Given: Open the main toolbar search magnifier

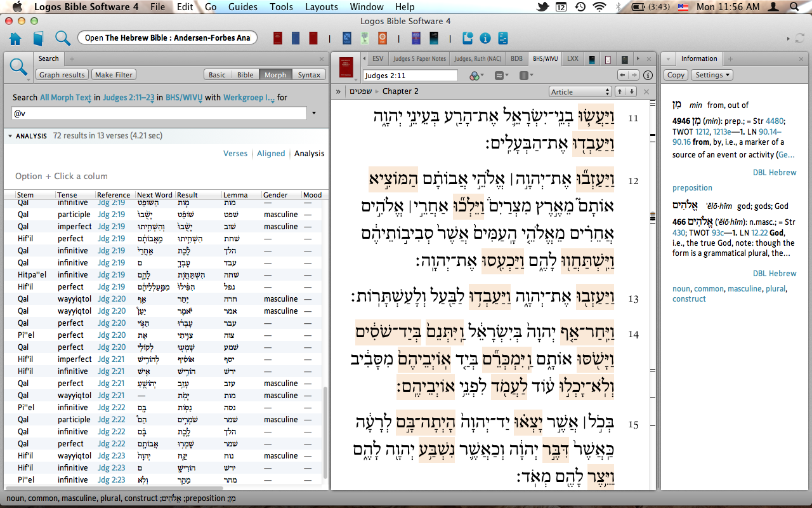Looking at the screenshot, I should pyautogui.click(x=62, y=38).
